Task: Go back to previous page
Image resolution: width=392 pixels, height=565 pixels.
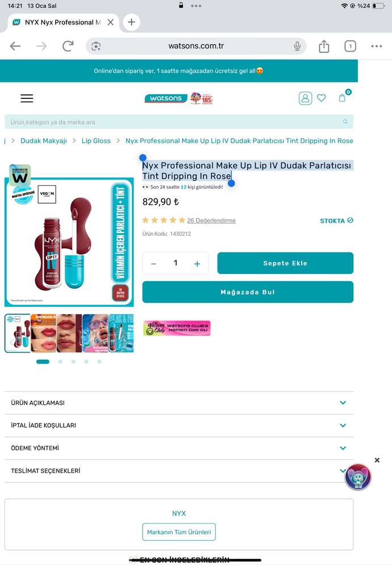Action: (x=15, y=46)
